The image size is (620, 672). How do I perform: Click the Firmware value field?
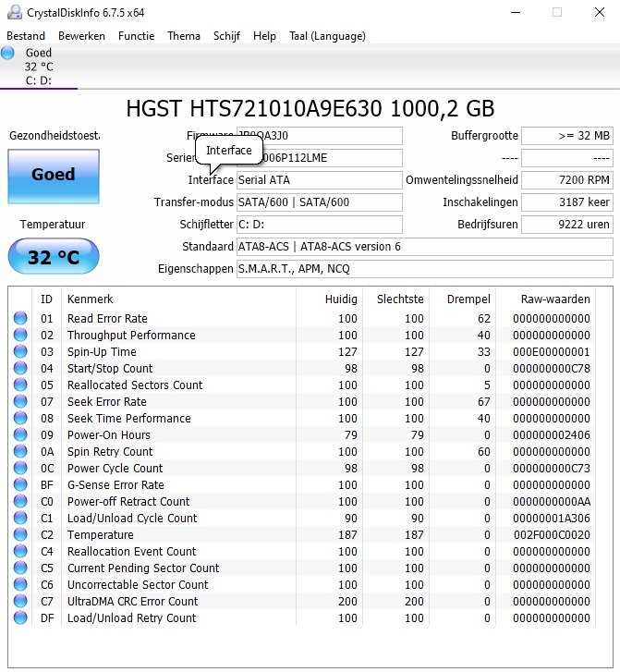pos(320,136)
